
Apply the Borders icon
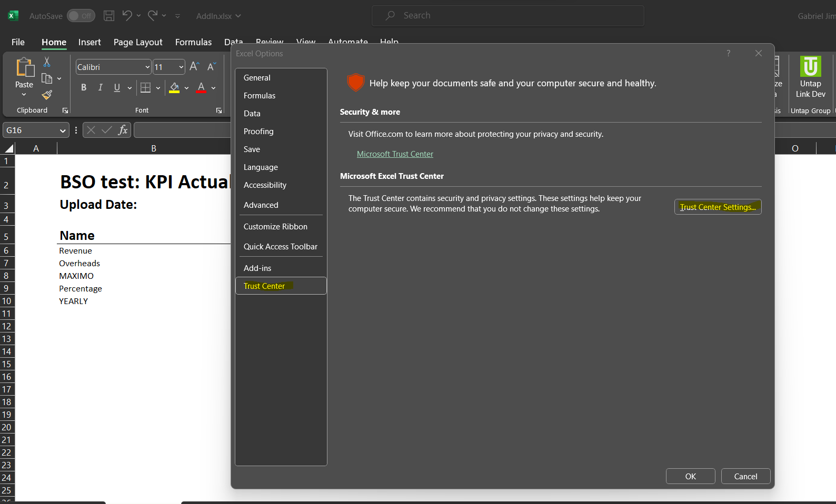click(146, 87)
